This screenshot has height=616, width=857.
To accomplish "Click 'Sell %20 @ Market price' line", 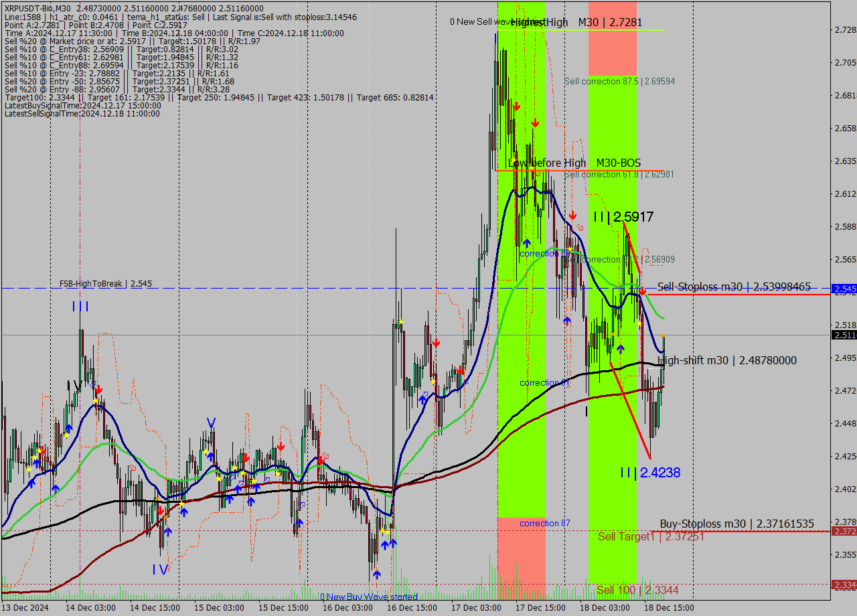I will pos(132,41).
